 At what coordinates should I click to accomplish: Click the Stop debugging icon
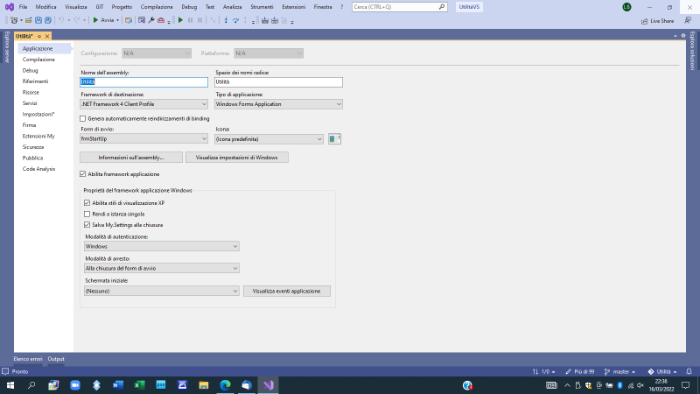200,20
